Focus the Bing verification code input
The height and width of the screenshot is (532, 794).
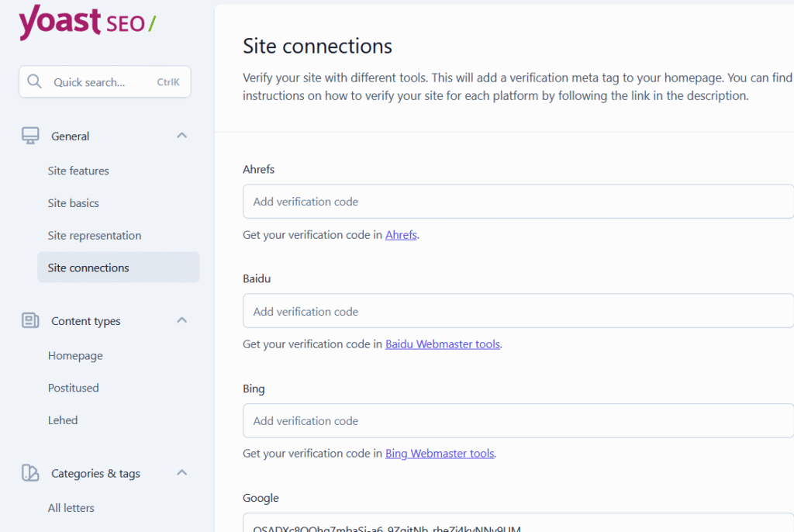518,421
